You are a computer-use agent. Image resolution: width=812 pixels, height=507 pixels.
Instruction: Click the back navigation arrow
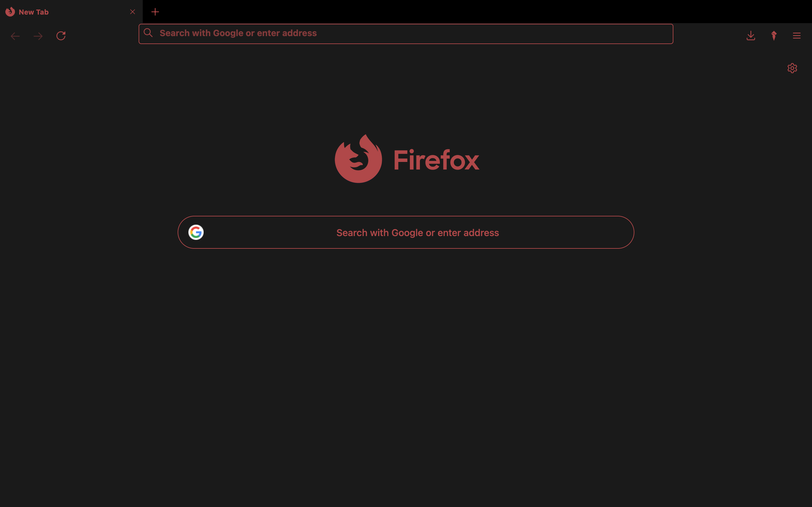[15, 35]
